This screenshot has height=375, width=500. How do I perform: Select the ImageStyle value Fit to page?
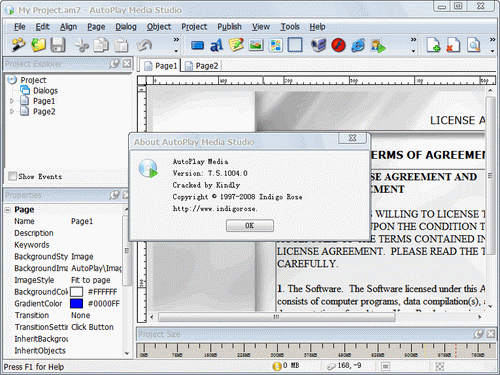91,280
